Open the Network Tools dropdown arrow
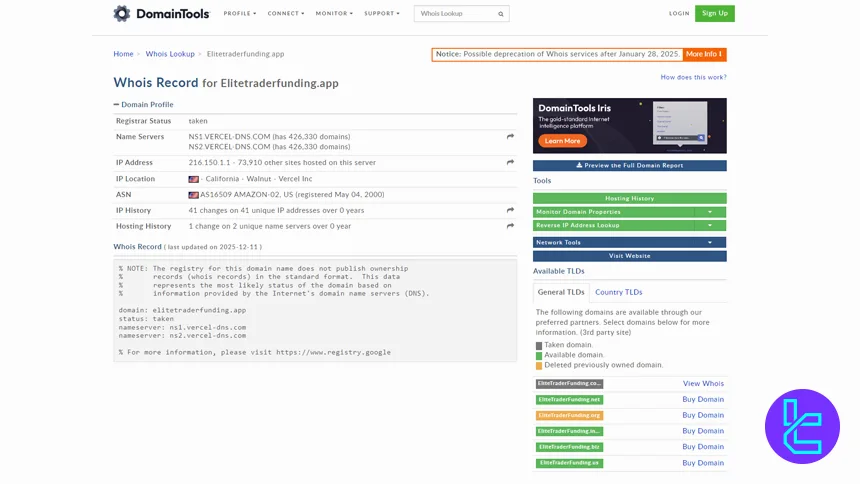 tap(710, 242)
